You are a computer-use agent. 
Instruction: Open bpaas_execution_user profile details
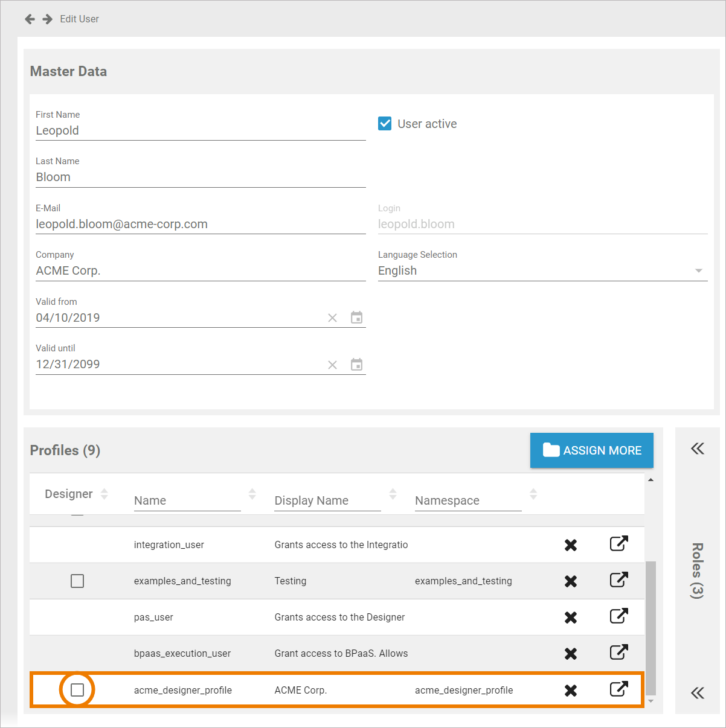618,653
